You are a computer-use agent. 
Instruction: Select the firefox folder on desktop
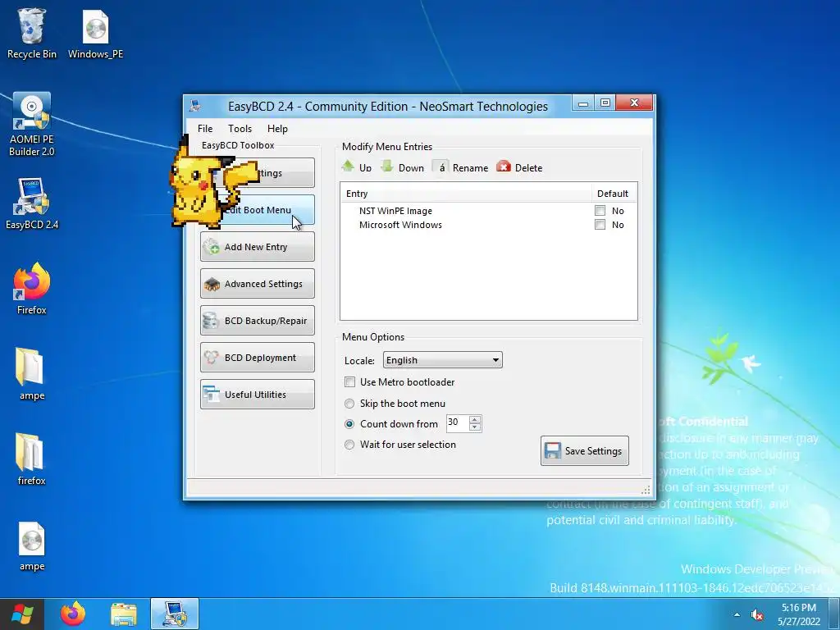tap(32, 459)
